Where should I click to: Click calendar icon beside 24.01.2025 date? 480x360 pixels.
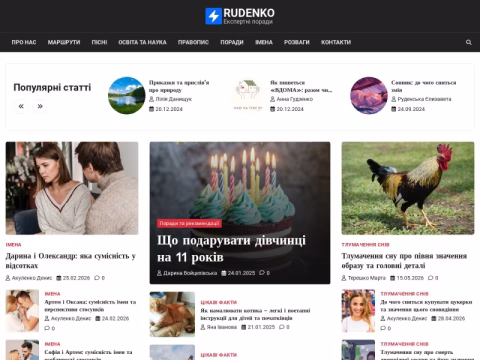click(224, 273)
